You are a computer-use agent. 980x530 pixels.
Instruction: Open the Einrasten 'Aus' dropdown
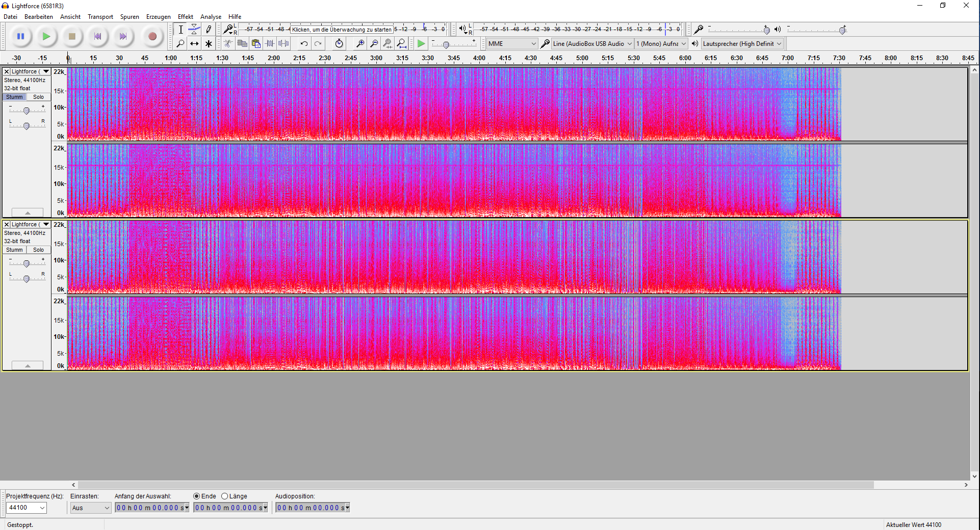point(90,508)
